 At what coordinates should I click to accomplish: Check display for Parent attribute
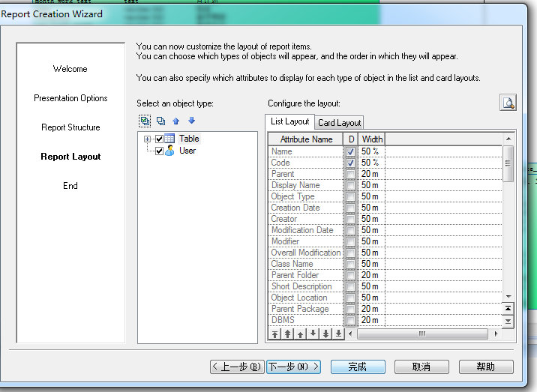click(x=350, y=174)
